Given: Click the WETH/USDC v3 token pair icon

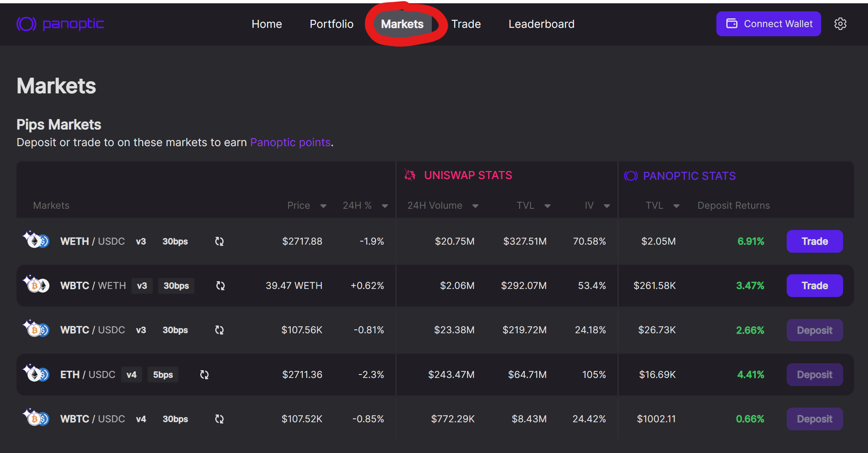Looking at the screenshot, I should [36, 240].
